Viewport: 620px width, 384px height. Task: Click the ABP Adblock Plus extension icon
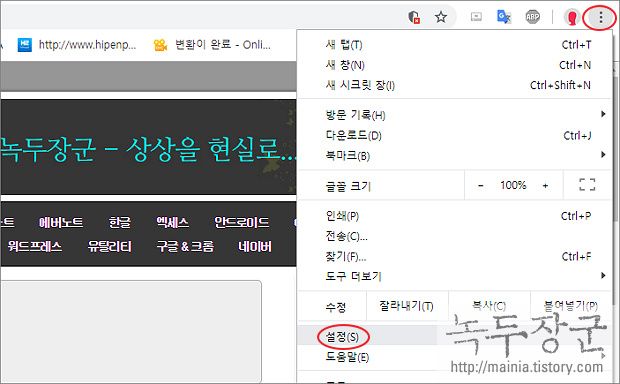533,17
